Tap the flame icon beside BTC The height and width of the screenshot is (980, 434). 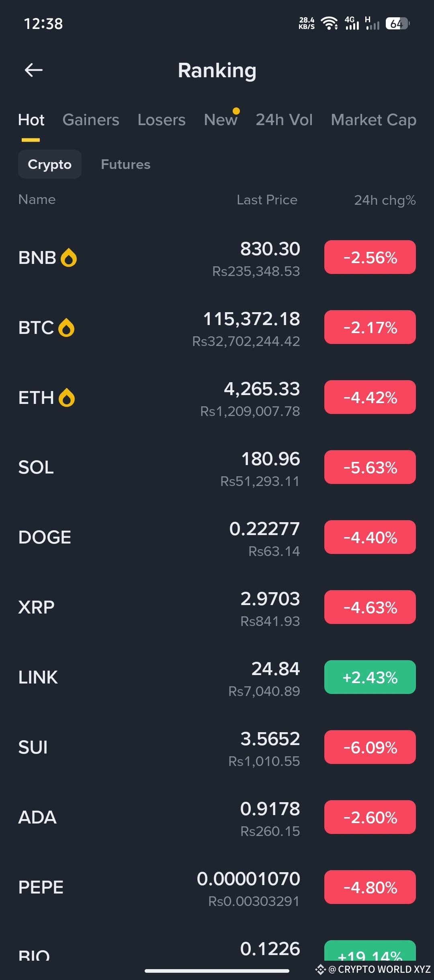(66, 327)
